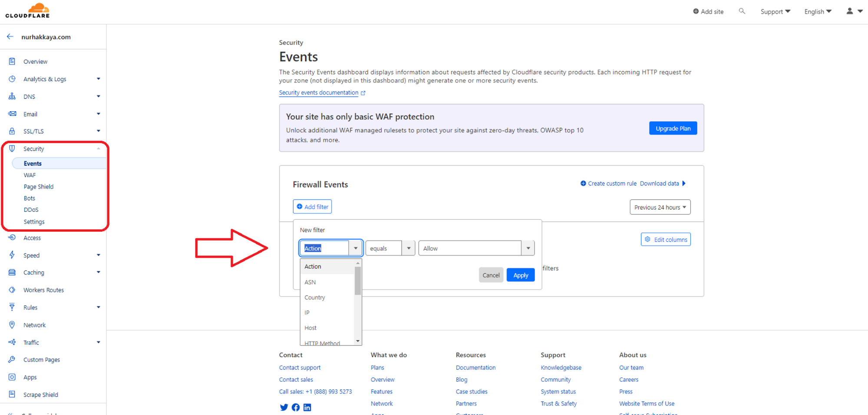Expand the DNS sidebar section

(x=99, y=96)
